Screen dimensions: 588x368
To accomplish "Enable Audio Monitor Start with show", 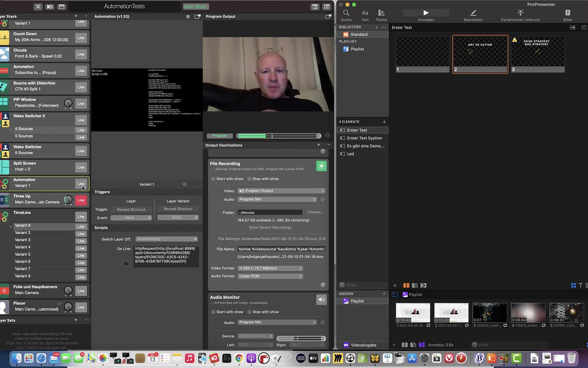I will [x=213, y=312].
